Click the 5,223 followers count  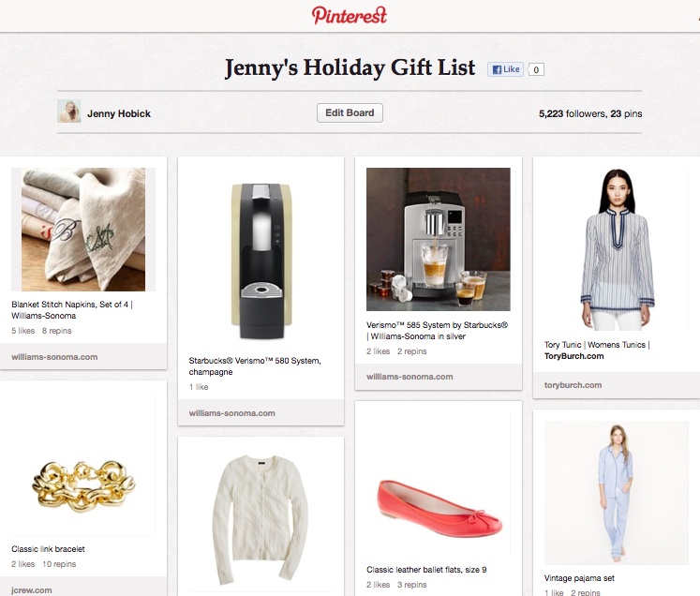pos(572,113)
